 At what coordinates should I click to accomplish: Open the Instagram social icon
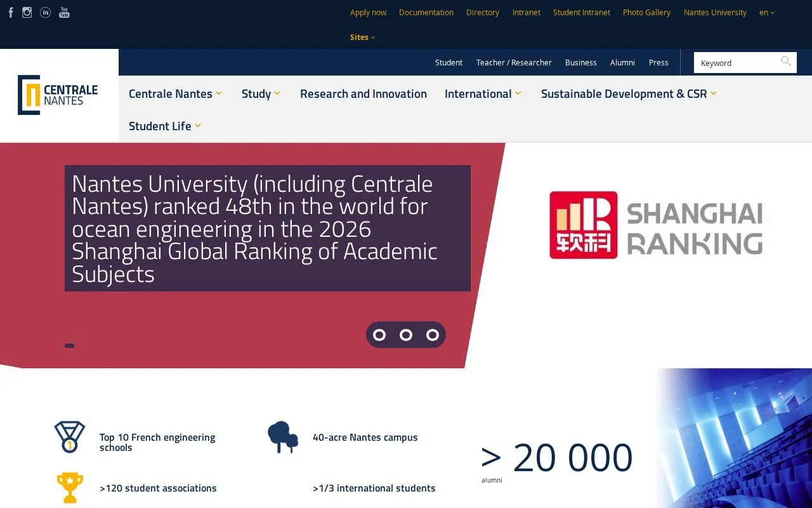tap(27, 13)
